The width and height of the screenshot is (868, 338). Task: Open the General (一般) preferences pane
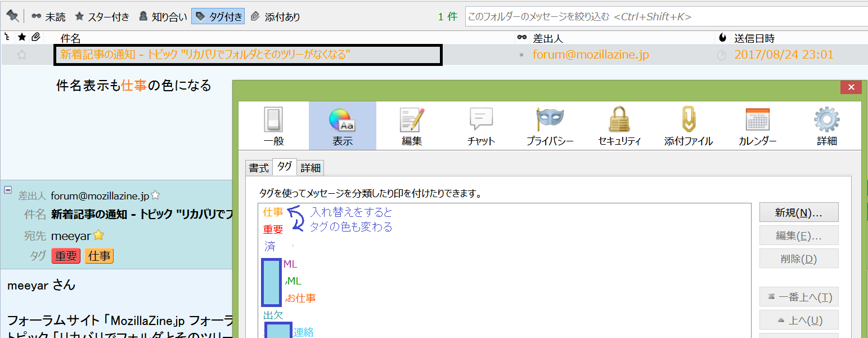[273, 125]
